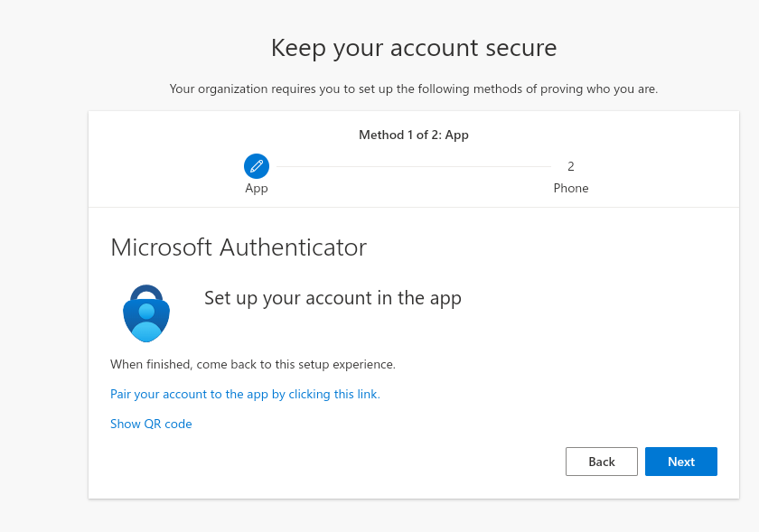Show the QR code
Image resolution: width=759 pixels, height=532 pixels.
point(151,424)
